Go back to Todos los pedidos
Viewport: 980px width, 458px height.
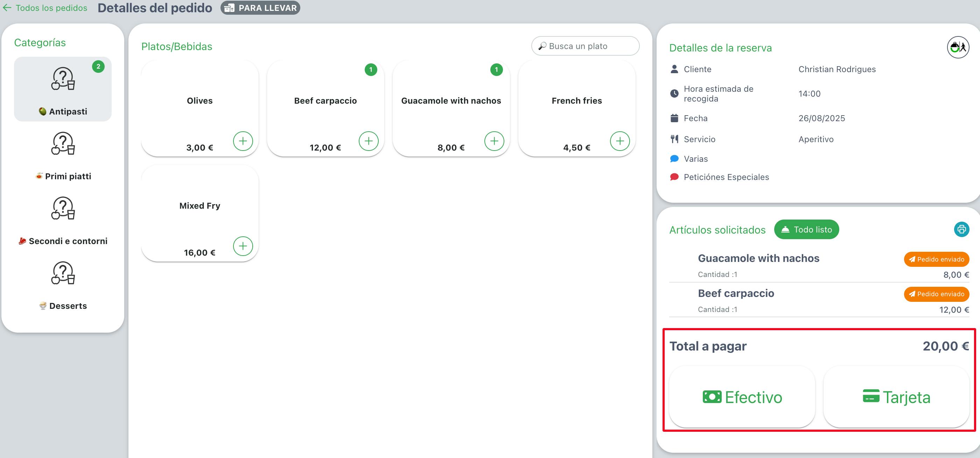click(x=51, y=8)
